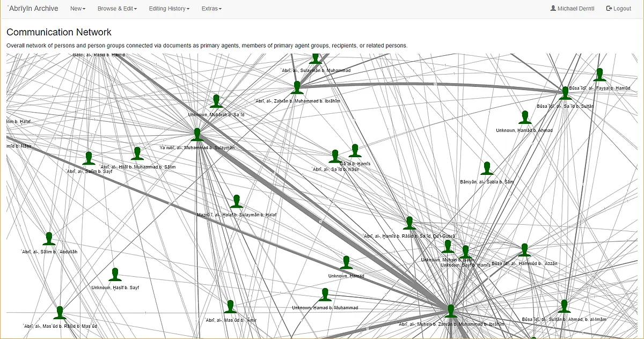The width and height of the screenshot is (644, 339).
Task: Click the 'Unknown, Ḥamād b. Aḥmad' label
Action: tap(524, 130)
